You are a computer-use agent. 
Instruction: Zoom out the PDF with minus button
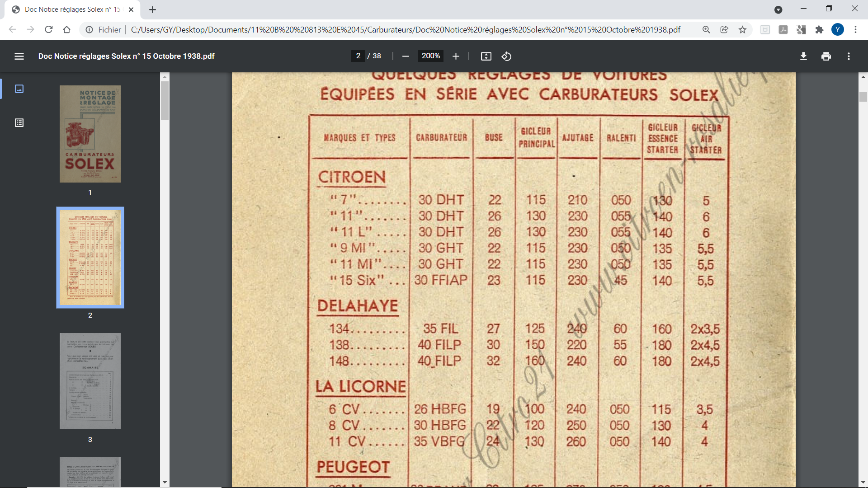click(x=406, y=56)
